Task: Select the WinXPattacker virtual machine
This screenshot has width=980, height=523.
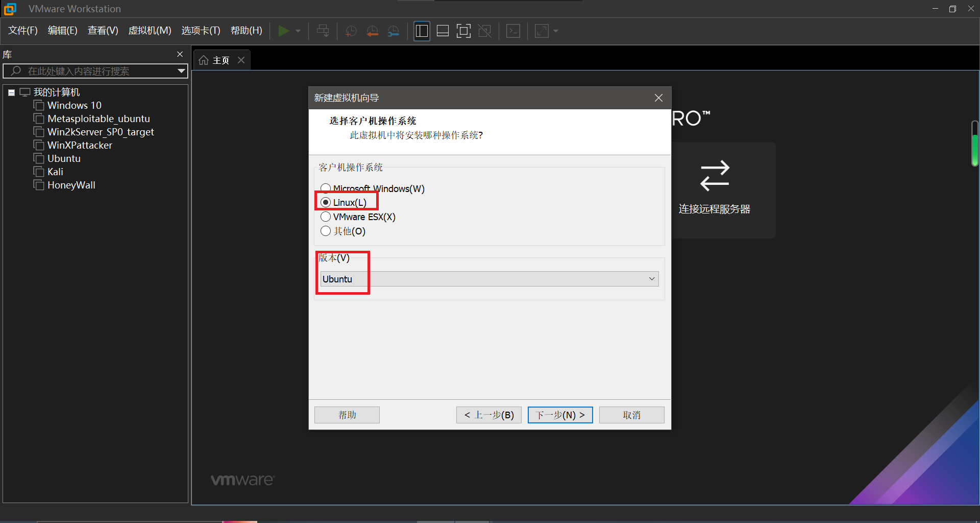Action: pyautogui.click(x=80, y=146)
